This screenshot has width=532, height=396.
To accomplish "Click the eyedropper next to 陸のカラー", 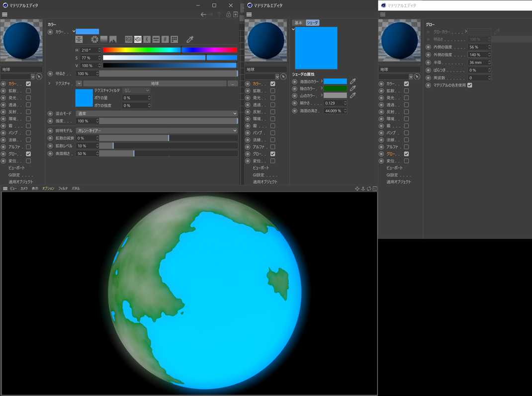I will (353, 88).
